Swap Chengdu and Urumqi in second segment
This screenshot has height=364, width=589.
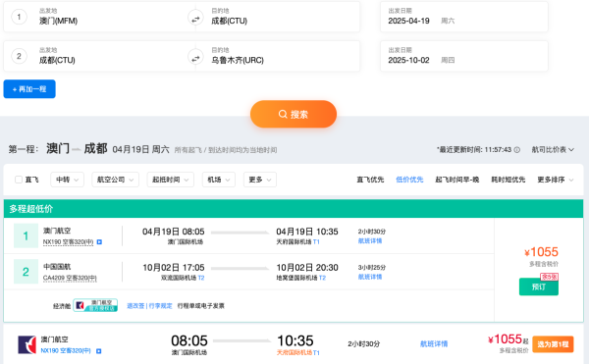195,57
